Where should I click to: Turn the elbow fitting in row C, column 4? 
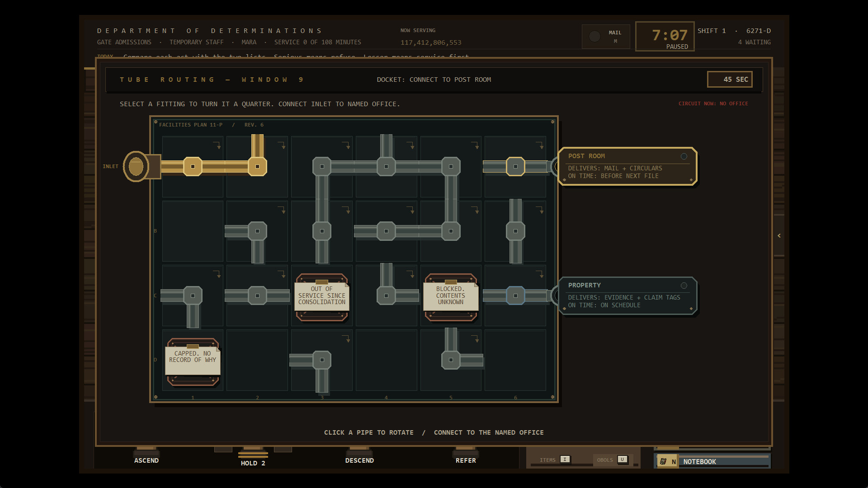pos(386,296)
